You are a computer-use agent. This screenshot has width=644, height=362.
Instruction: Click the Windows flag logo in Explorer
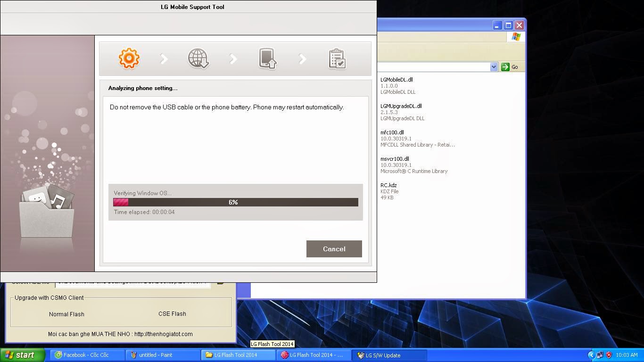pyautogui.click(x=516, y=37)
